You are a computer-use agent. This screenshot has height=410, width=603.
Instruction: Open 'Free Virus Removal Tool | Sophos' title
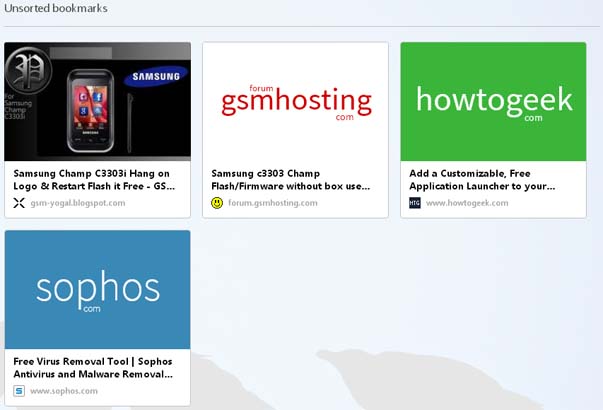[93, 368]
